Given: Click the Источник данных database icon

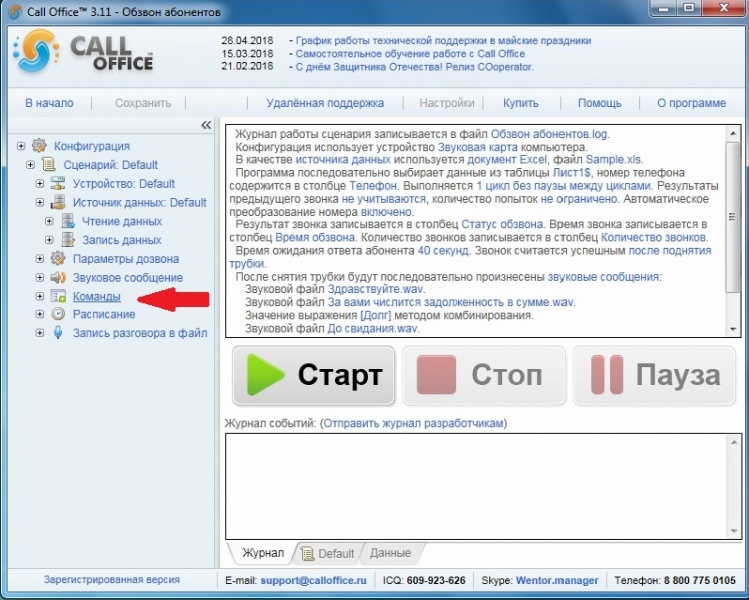Looking at the screenshot, I should coord(58,203).
